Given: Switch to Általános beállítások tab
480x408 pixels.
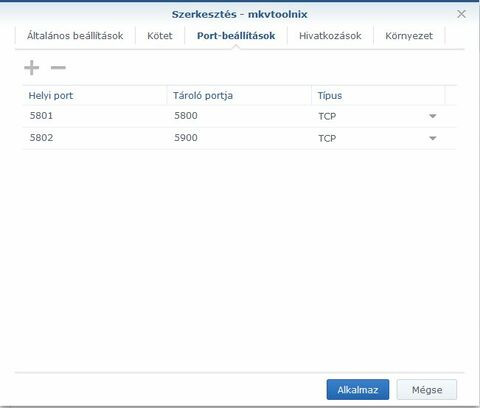Looking at the screenshot, I should coord(75,36).
